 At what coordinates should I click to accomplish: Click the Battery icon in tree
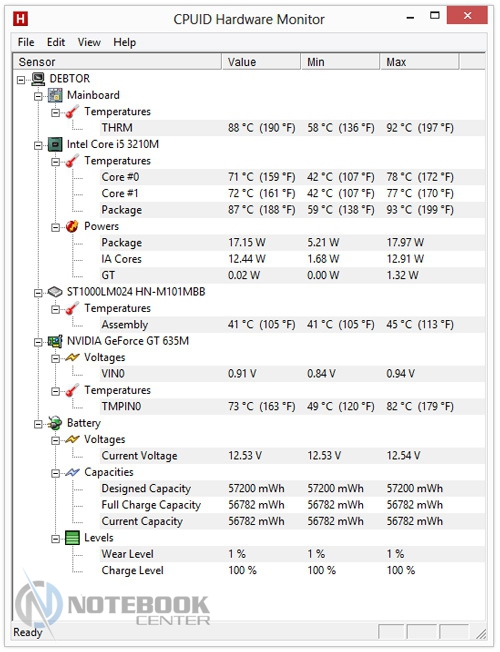point(55,423)
